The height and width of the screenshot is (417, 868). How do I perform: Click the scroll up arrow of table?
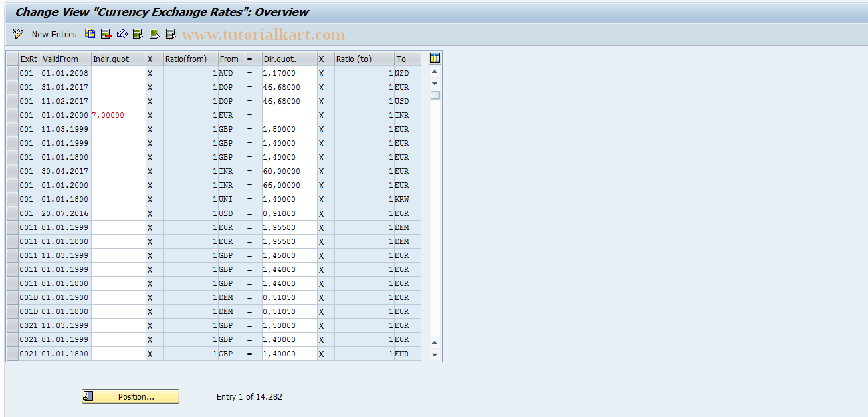(435, 72)
